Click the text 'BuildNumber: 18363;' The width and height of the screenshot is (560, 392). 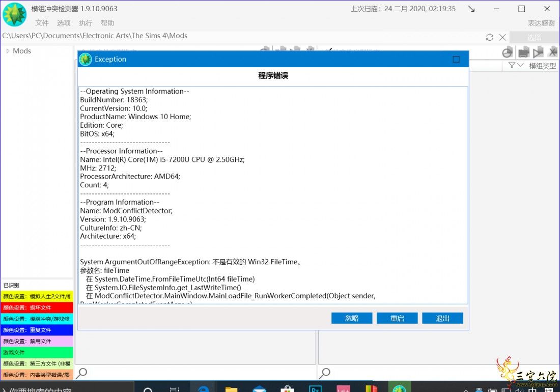[x=114, y=100]
